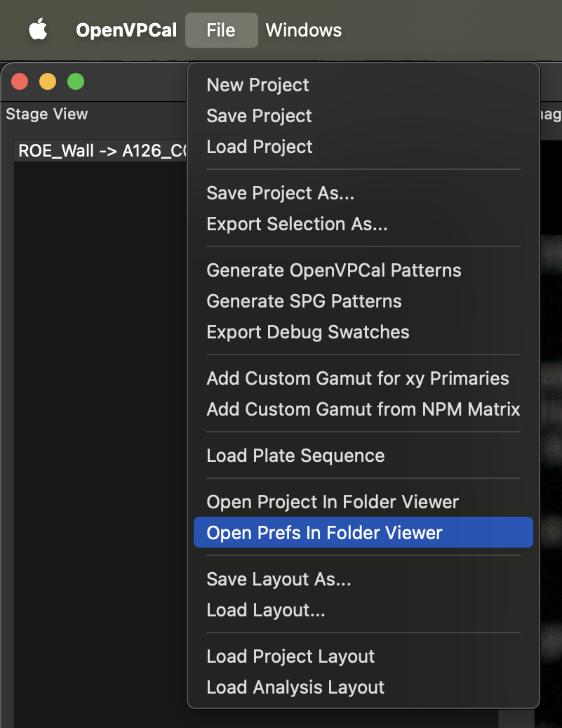562x728 pixels.
Task: Select Save Project menu entry
Action: (x=363, y=116)
